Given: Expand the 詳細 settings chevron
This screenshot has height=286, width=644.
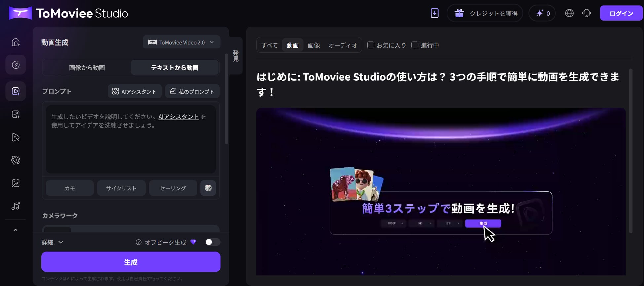Looking at the screenshot, I should click(x=61, y=242).
